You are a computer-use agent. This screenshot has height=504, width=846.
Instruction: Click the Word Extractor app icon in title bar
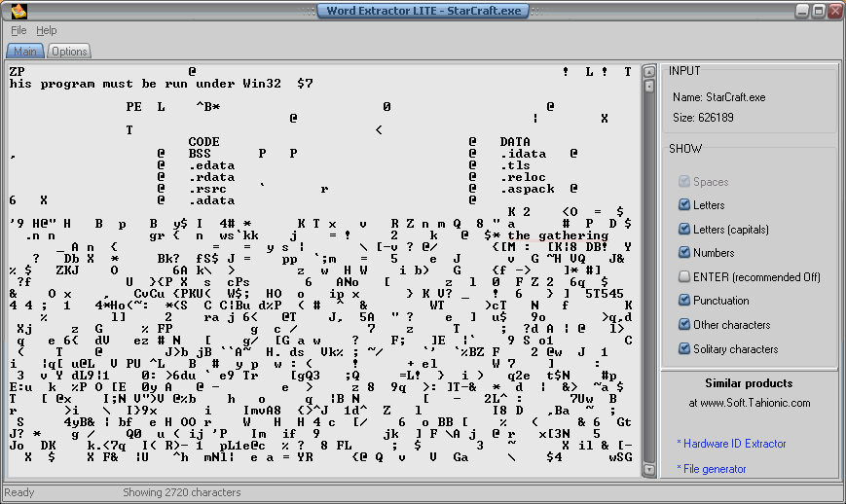pos(18,11)
